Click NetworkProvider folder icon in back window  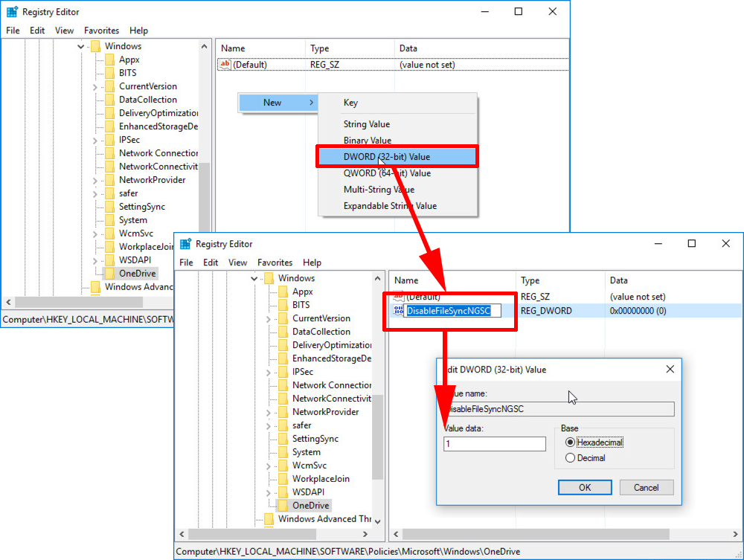click(109, 180)
